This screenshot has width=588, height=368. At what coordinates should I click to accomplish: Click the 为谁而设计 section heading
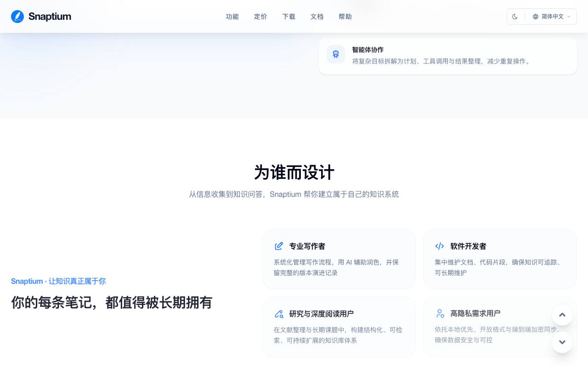pyautogui.click(x=294, y=172)
